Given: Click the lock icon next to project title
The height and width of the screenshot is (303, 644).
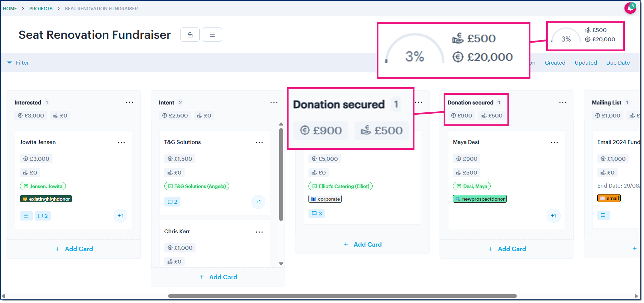Looking at the screenshot, I should [x=190, y=35].
